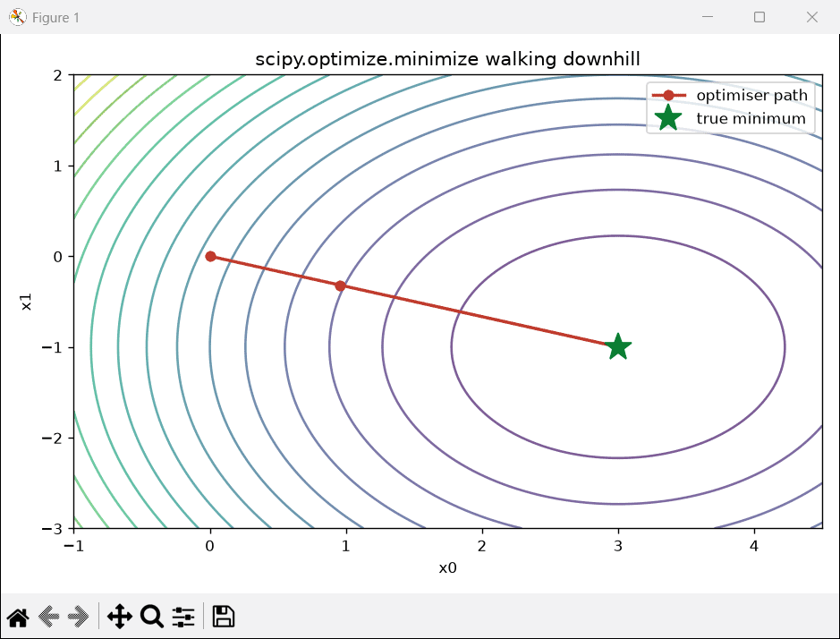This screenshot has width=840, height=639.
Task: Click the red line sample in legend
Action: pyautogui.click(x=668, y=96)
